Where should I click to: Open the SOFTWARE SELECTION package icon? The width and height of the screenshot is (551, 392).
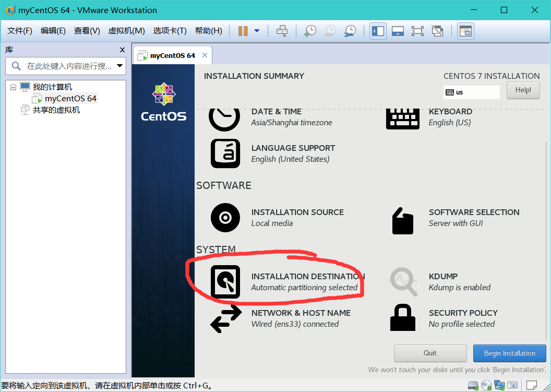coord(403,221)
